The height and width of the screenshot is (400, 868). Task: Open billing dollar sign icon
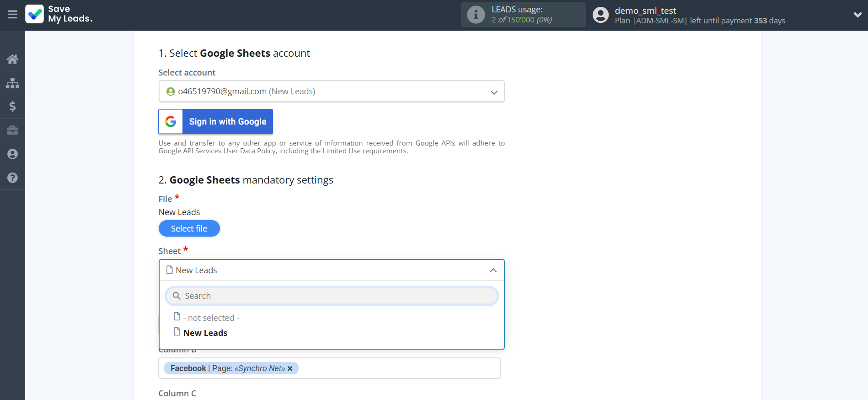(x=12, y=107)
